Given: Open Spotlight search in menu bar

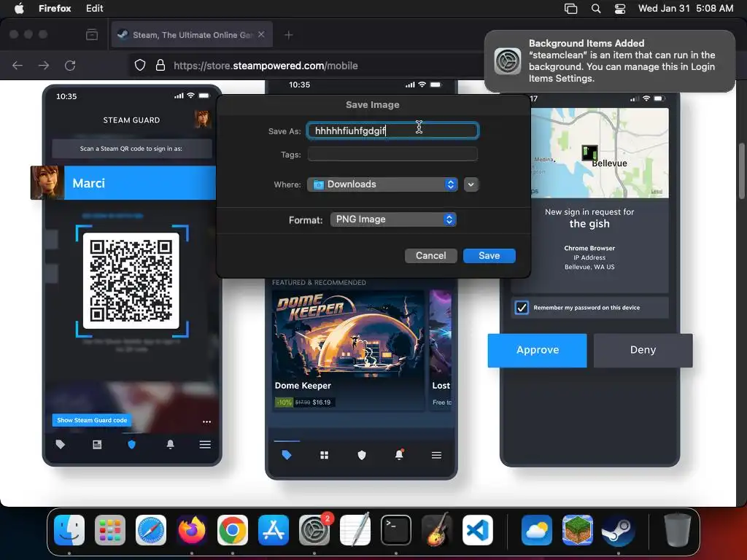Looking at the screenshot, I should click(x=595, y=9).
